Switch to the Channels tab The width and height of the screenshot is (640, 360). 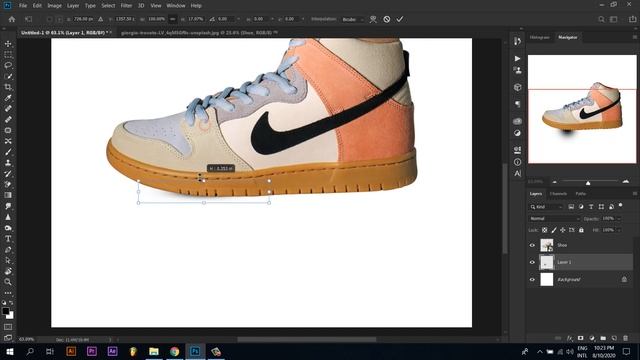(558, 193)
